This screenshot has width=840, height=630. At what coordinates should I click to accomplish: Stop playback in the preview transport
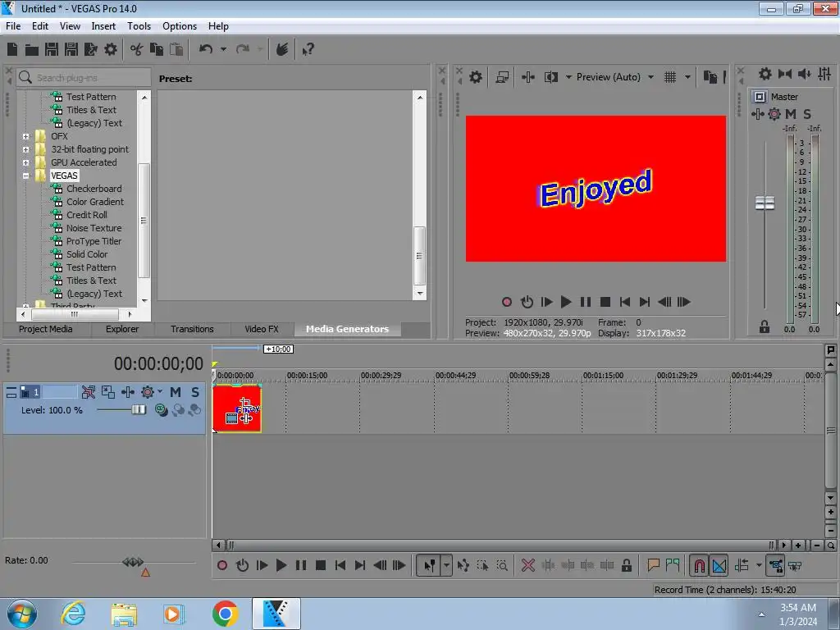[x=605, y=302]
